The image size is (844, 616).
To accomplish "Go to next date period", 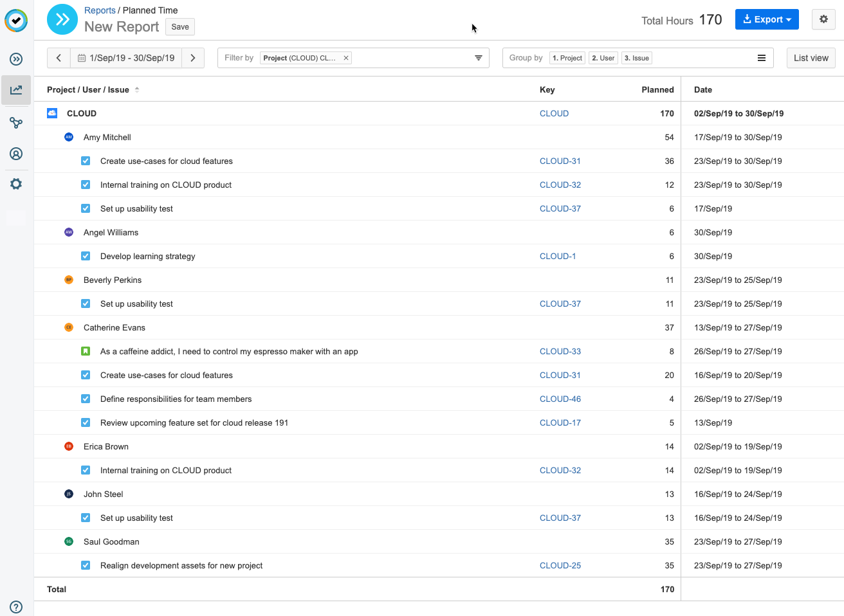I will (x=192, y=58).
